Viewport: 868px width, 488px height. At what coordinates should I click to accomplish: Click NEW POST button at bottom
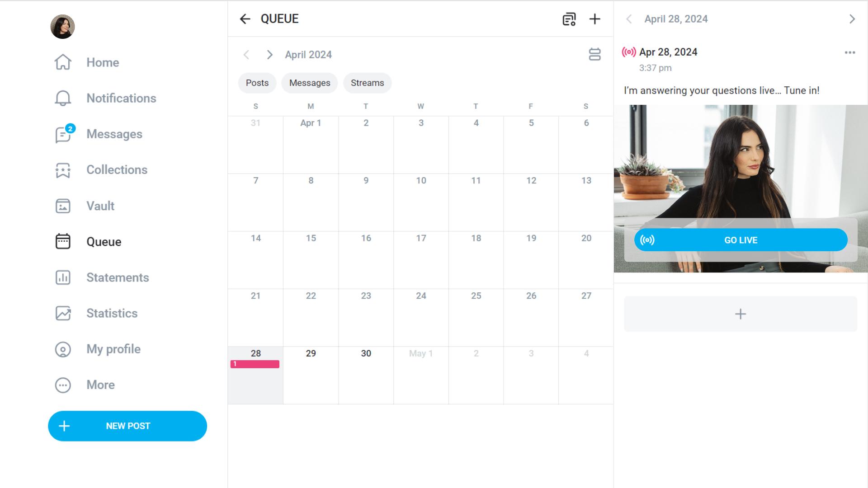tap(127, 426)
